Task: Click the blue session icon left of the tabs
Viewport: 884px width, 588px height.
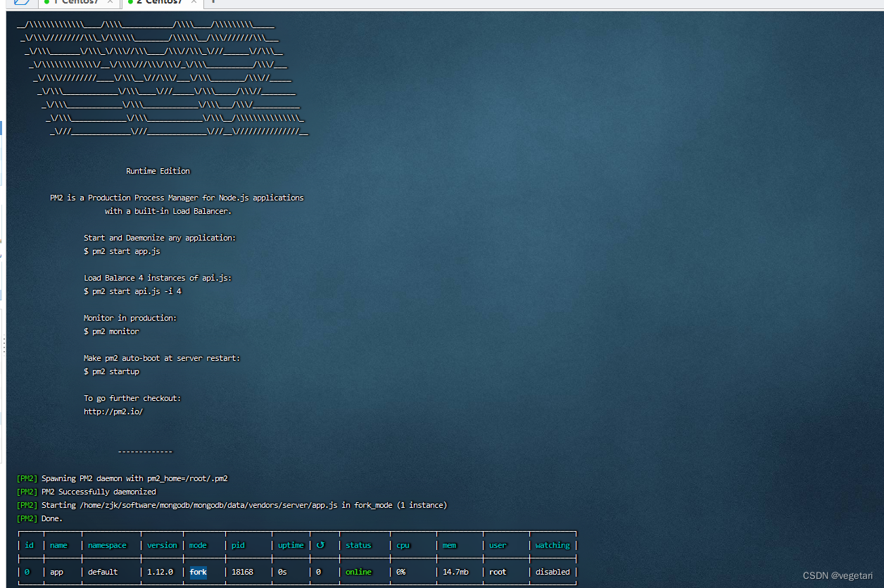Action: [x=21, y=3]
